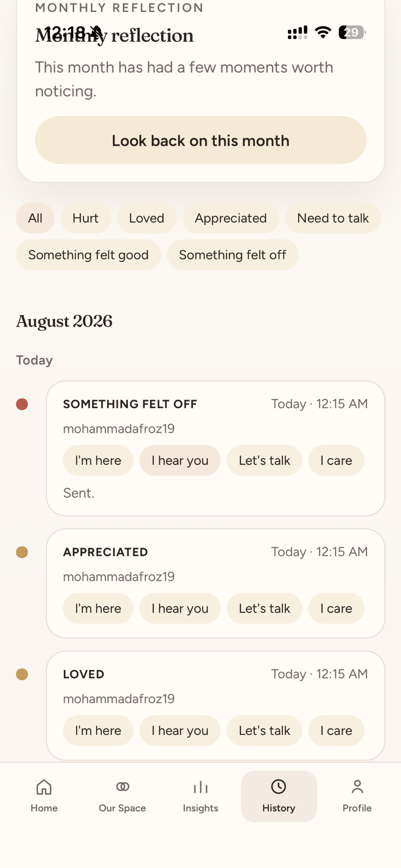Screen dimensions: 401x868
Task: Tap gold dot beside Appreciated entry
Action: [22, 552]
